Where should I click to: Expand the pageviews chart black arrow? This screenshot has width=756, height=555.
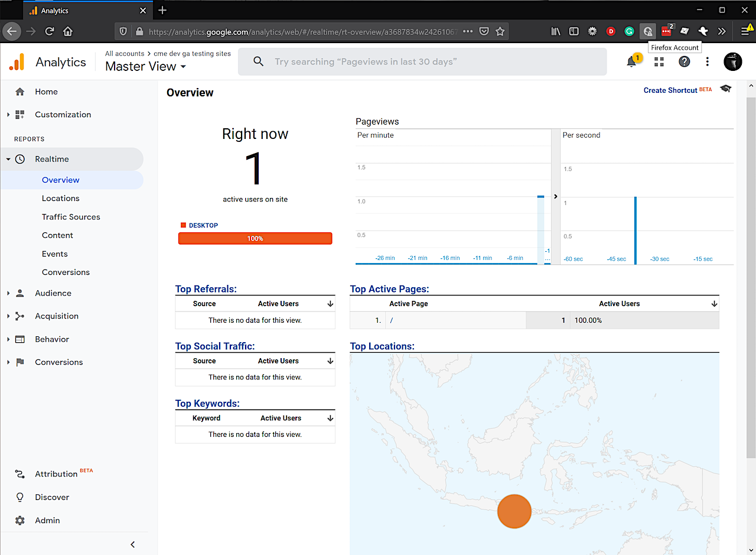(555, 196)
